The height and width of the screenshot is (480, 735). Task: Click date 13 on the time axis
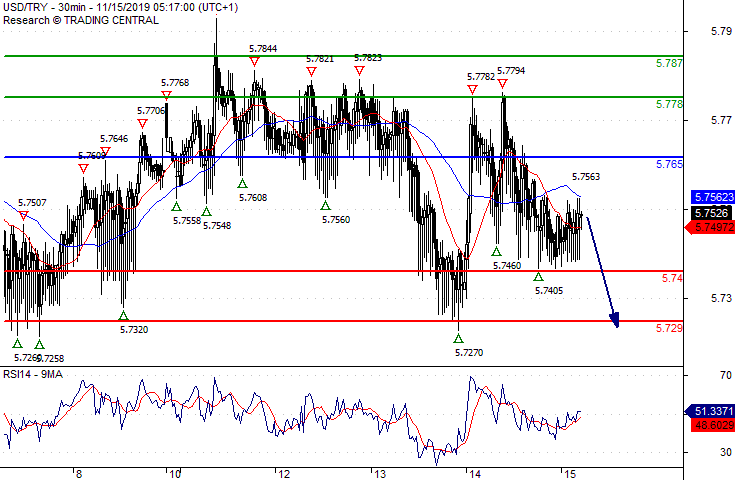click(x=380, y=474)
